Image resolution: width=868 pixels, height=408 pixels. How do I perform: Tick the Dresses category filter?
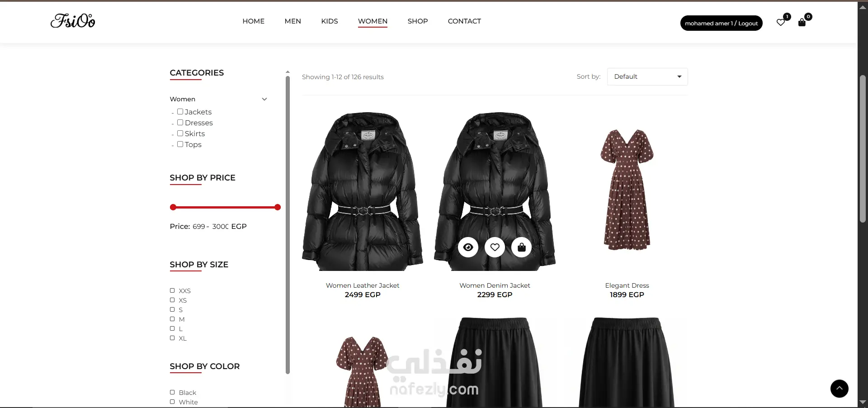pos(180,122)
